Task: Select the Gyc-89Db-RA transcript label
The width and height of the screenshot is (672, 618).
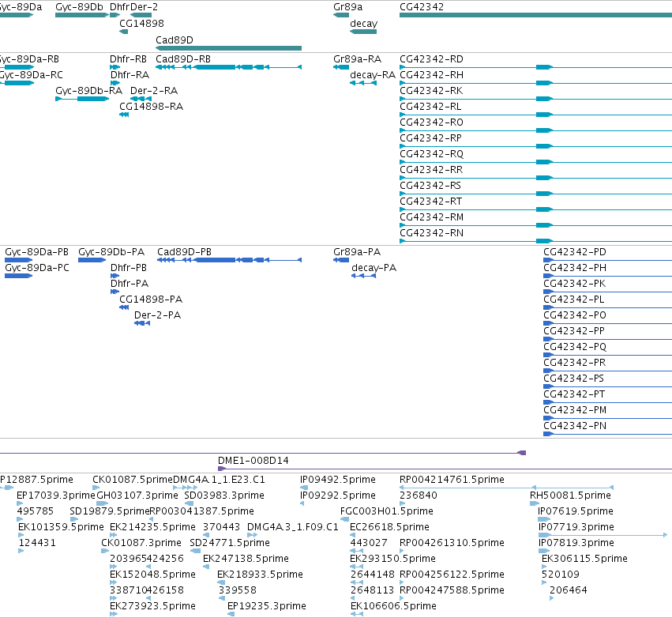Action: tap(88, 91)
